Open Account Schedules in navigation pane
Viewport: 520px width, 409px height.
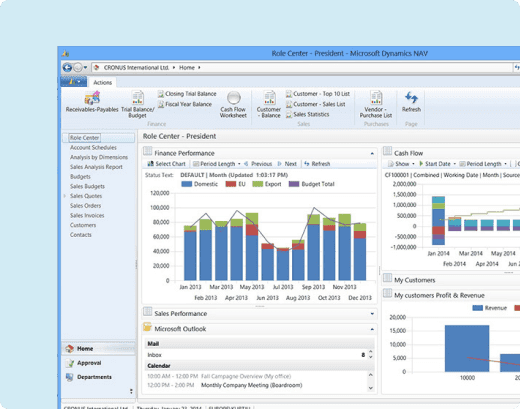[93, 147]
